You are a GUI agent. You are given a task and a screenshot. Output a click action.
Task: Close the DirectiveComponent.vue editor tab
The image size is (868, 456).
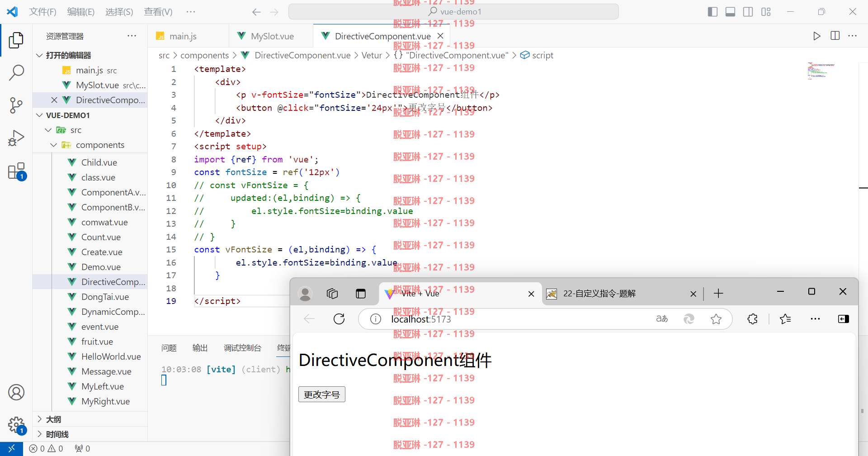coord(440,36)
